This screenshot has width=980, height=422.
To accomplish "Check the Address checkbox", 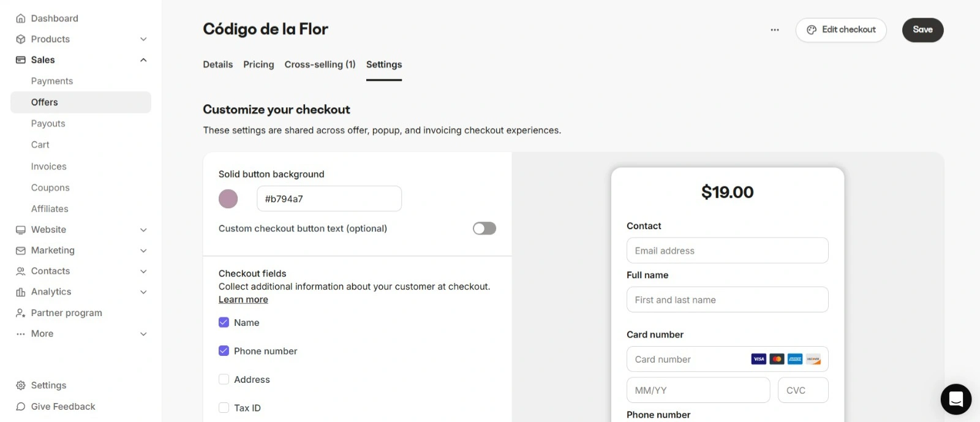I will coord(224,380).
